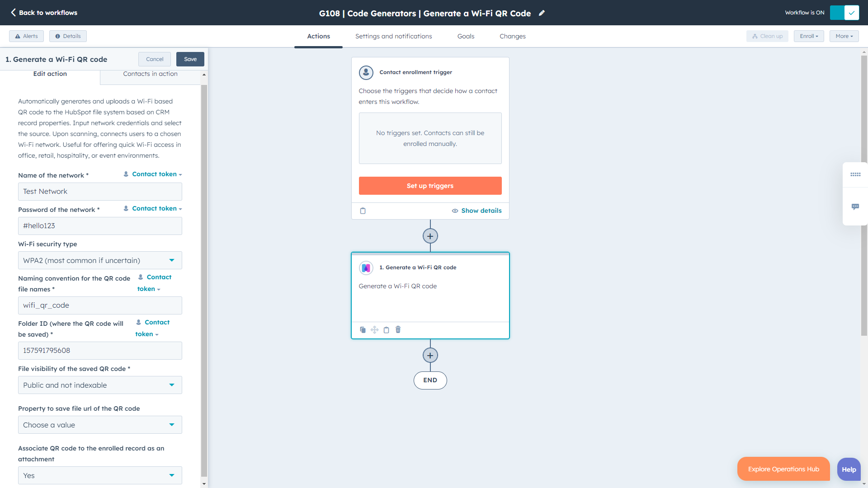The height and width of the screenshot is (488, 868).
Task: Copy the action to clipboard
Action: pyautogui.click(x=387, y=330)
